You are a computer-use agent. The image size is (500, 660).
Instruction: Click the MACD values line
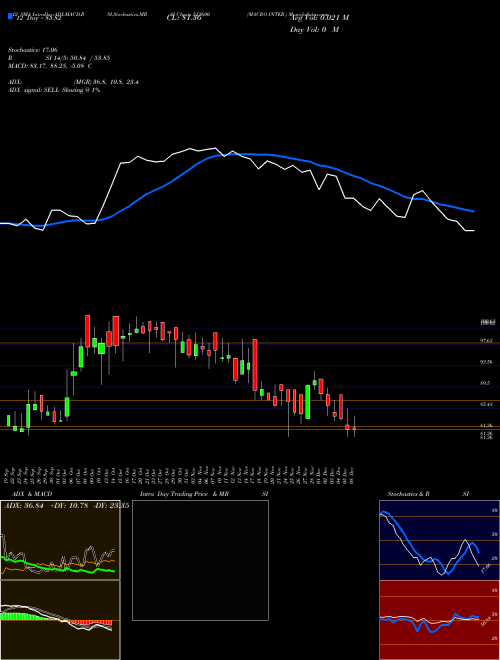click(x=50, y=66)
